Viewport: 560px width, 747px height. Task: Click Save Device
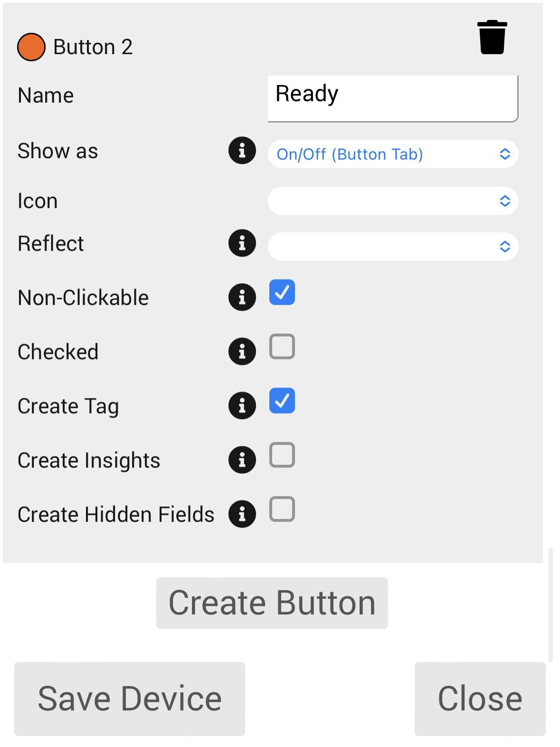point(130,699)
